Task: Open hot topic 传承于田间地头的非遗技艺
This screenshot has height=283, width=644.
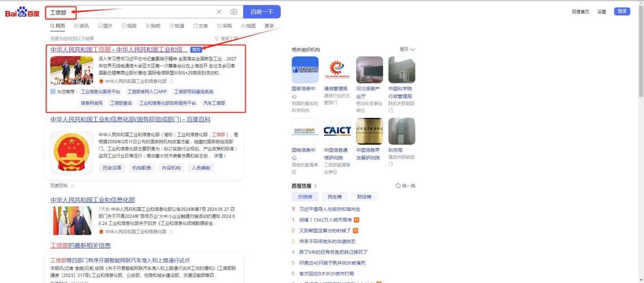Action: click(x=327, y=241)
